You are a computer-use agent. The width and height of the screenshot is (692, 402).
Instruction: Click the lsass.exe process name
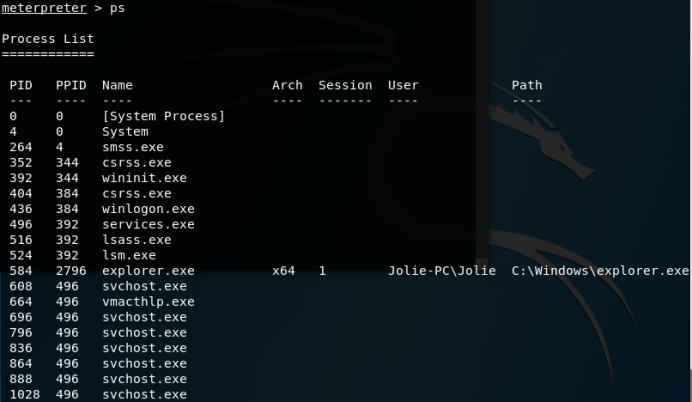point(137,240)
